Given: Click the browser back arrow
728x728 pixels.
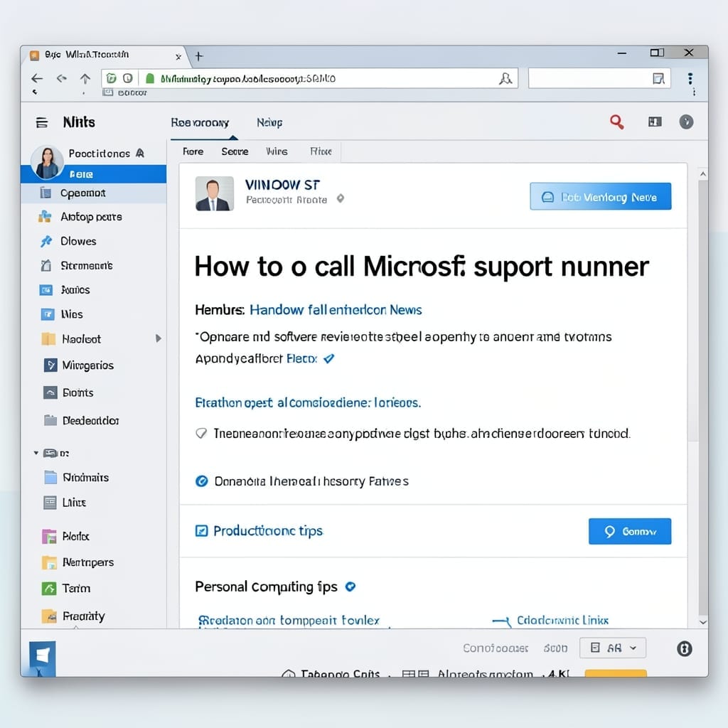Looking at the screenshot, I should (37, 78).
